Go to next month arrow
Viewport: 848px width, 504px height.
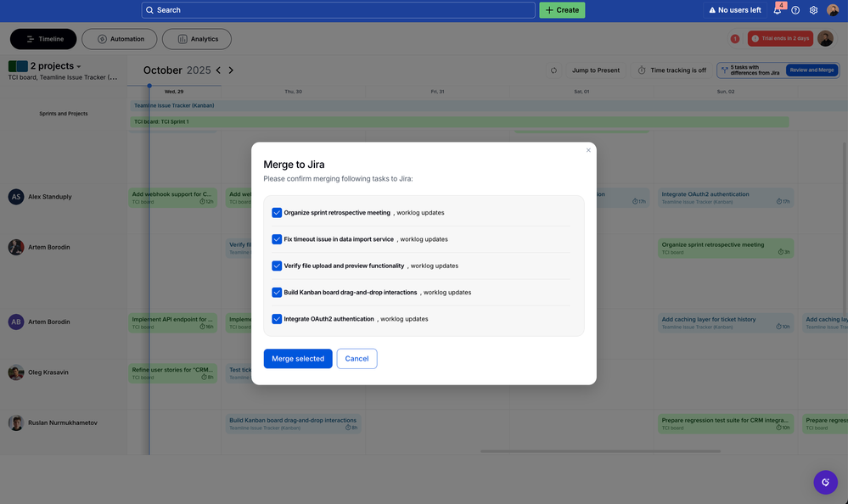click(x=231, y=70)
